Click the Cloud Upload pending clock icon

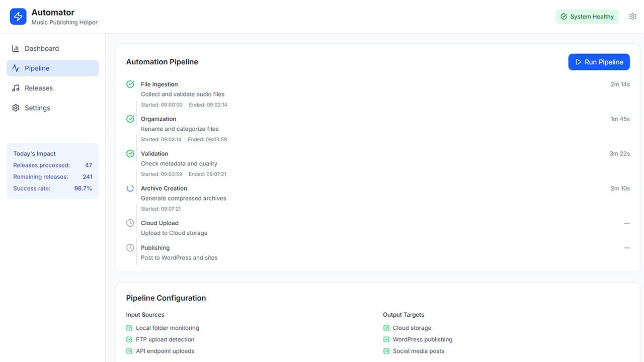tap(130, 223)
